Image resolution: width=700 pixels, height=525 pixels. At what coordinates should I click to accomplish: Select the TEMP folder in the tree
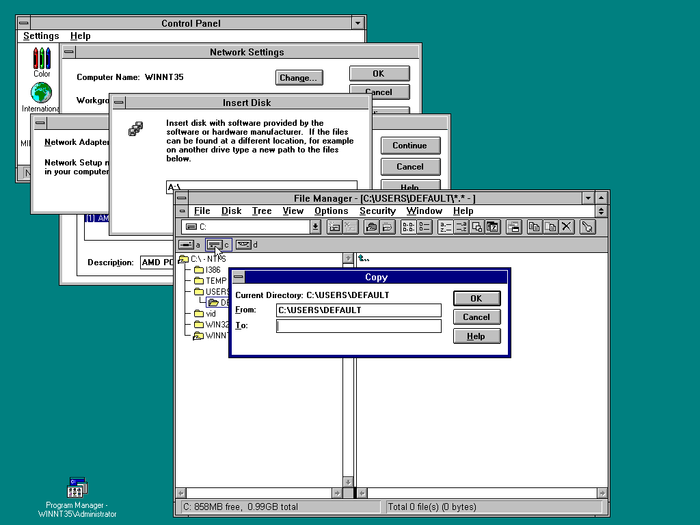tap(216, 281)
